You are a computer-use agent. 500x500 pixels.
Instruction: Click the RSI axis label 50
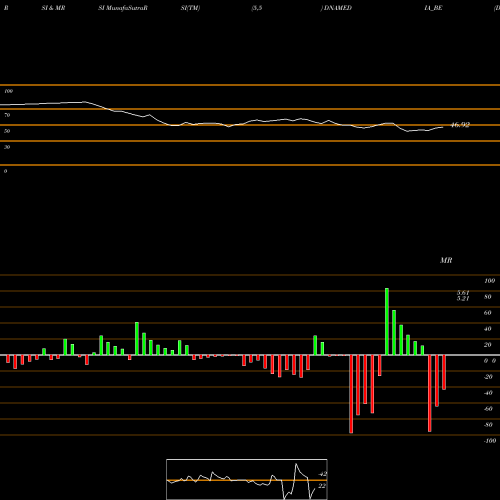click(x=7, y=131)
